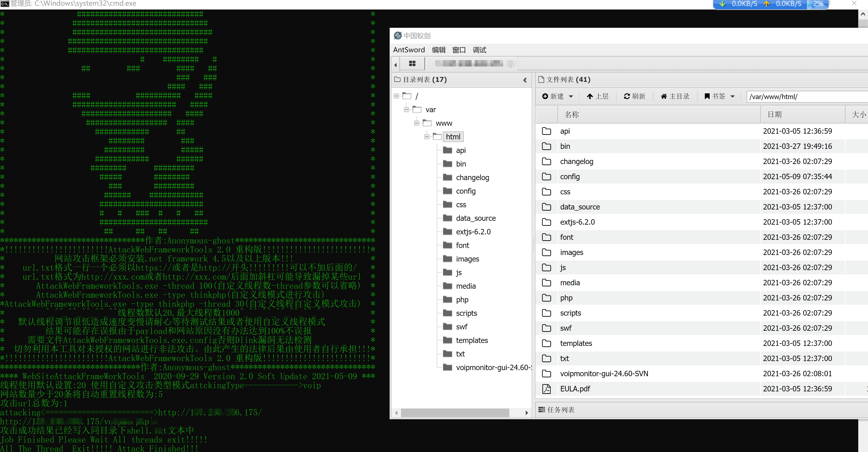Click the EULA.pdf file icon
The image size is (868, 452).
546,389
